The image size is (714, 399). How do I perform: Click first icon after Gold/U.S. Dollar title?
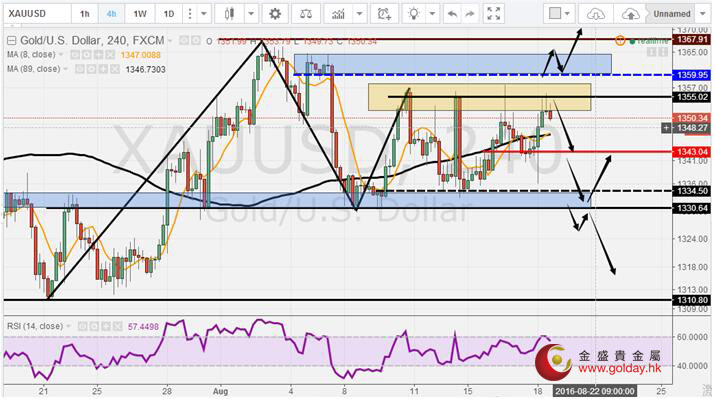pyautogui.click(x=184, y=41)
